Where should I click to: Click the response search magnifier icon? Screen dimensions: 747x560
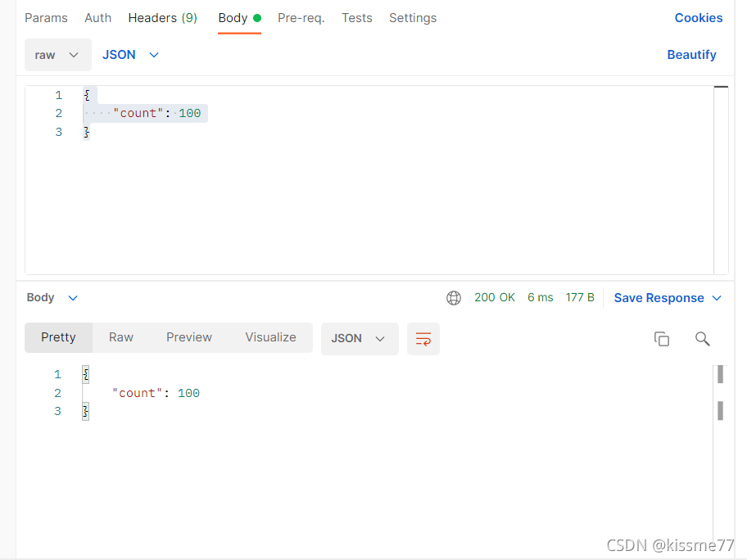pyautogui.click(x=702, y=339)
